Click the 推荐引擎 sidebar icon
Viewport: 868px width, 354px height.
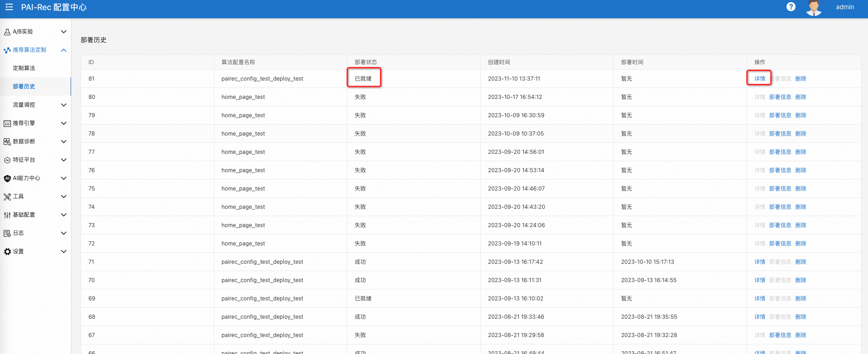click(x=7, y=123)
